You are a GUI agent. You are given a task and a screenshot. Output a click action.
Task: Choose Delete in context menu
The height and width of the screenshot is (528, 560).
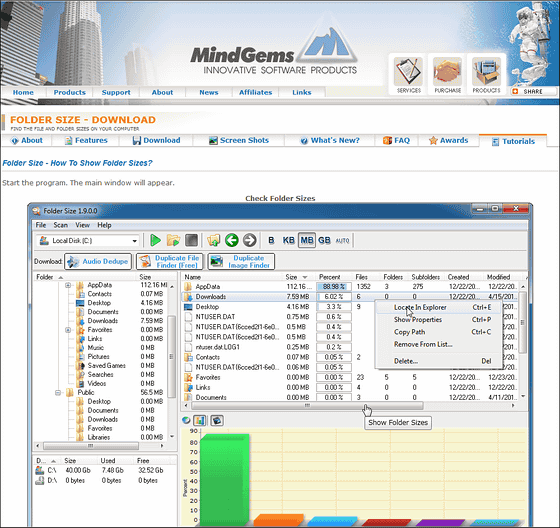[x=439, y=361]
